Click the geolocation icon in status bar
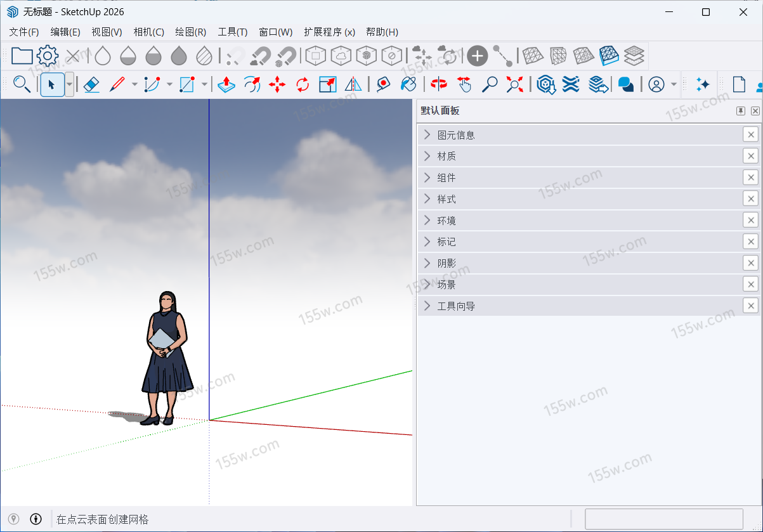Viewport: 763px width, 532px height. pyautogui.click(x=13, y=519)
